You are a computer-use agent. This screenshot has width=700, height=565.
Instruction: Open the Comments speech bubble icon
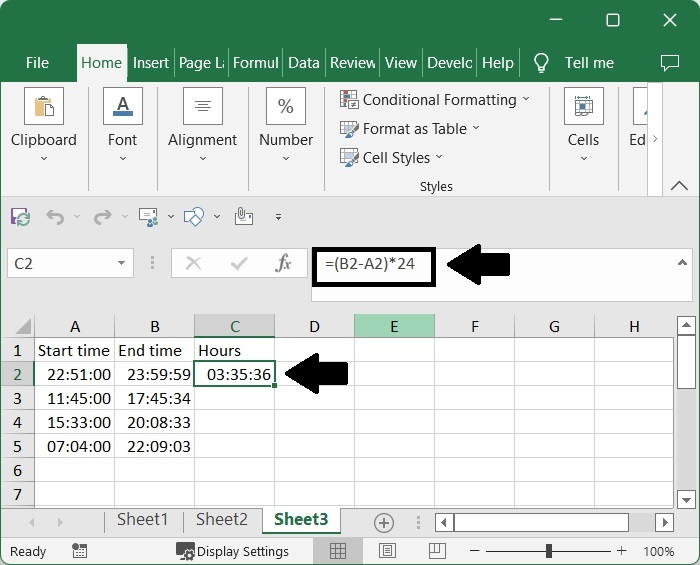point(670,63)
